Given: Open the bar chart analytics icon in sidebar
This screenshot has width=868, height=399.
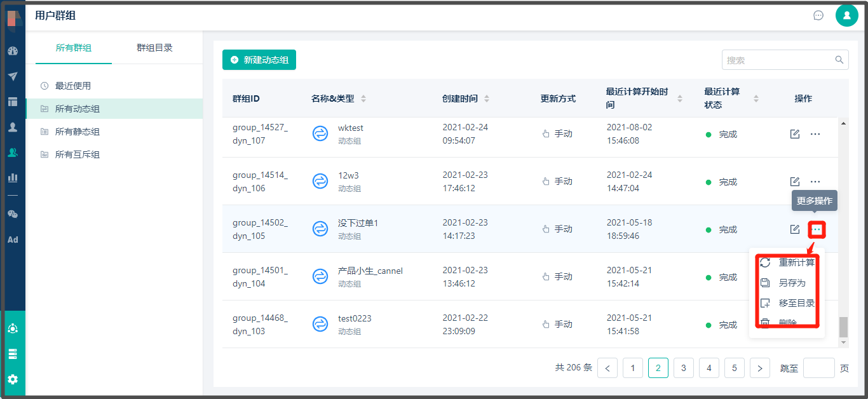Looking at the screenshot, I should click(x=13, y=178).
